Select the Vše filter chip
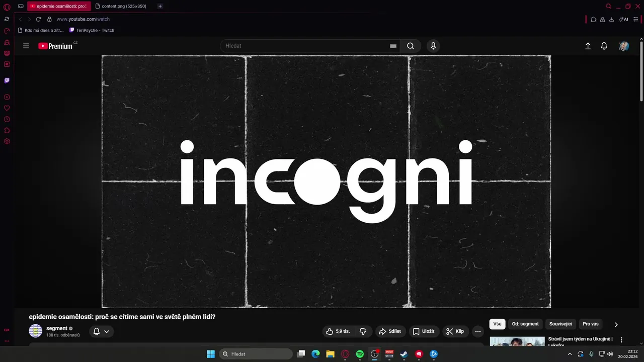 coord(497,324)
